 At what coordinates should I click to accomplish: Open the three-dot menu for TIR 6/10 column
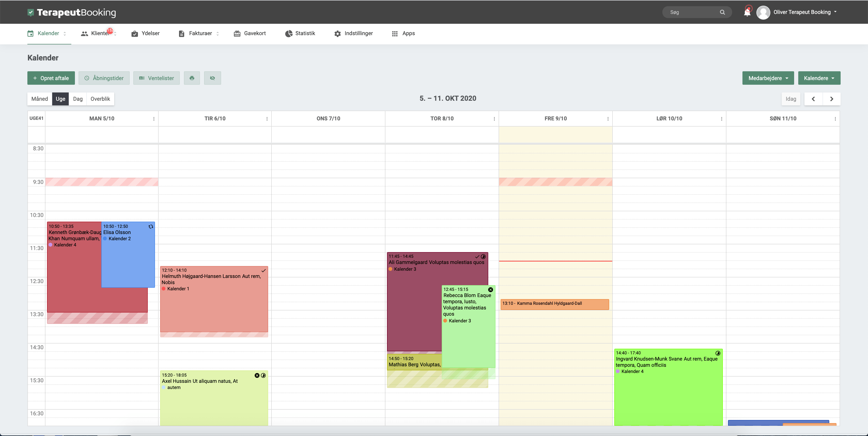pyautogui.click(x=267, y=119)
